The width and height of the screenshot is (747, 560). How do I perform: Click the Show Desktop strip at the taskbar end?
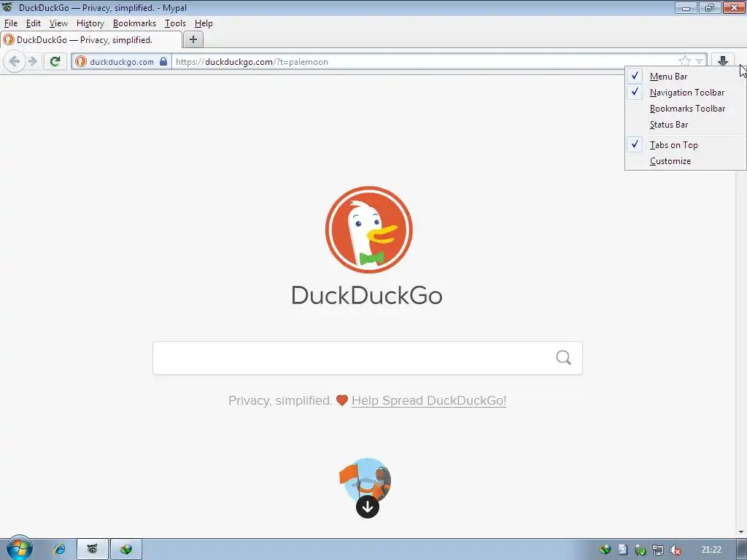click(742, 550)
